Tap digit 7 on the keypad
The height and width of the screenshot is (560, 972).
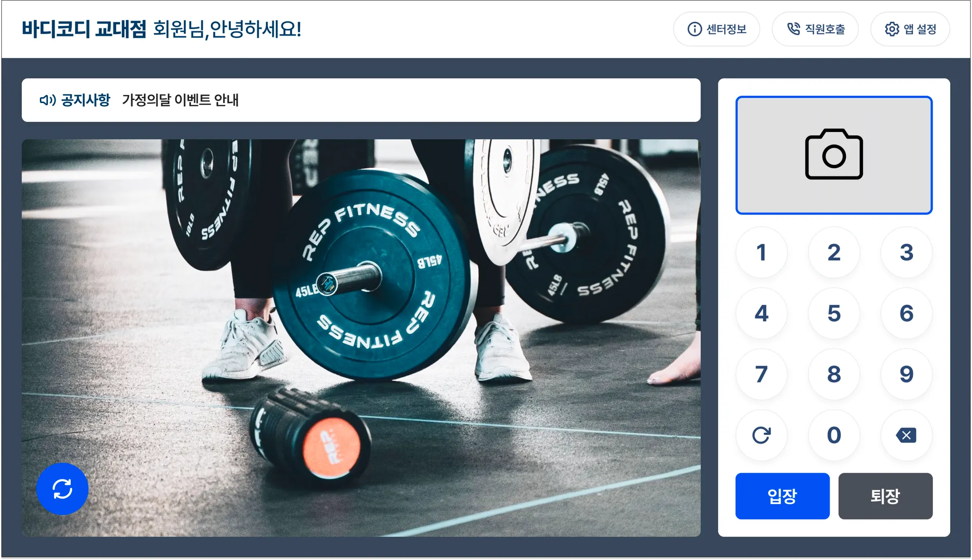pyautogui.click(x=761, y=374)
